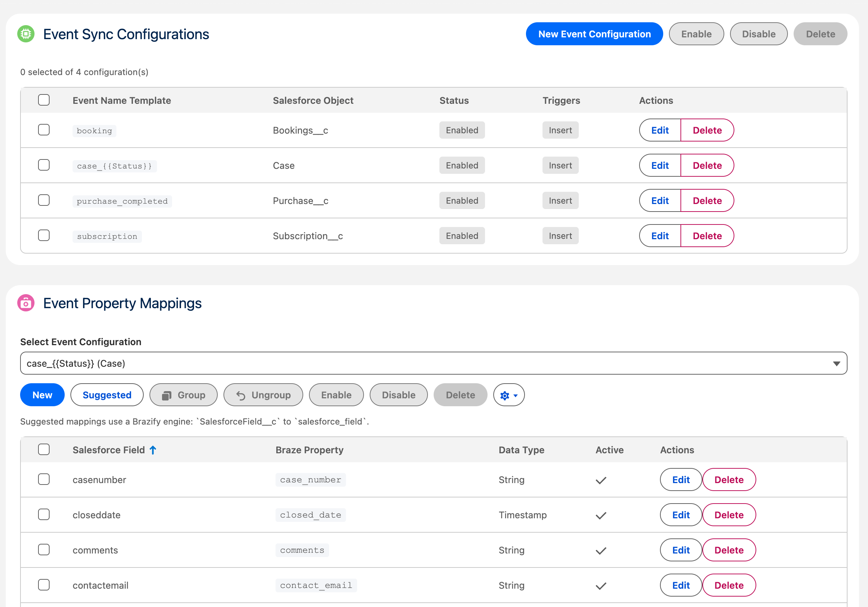Check the booking configuration row checkbox
Screen dimensions: 868x607
click(44, 130)
